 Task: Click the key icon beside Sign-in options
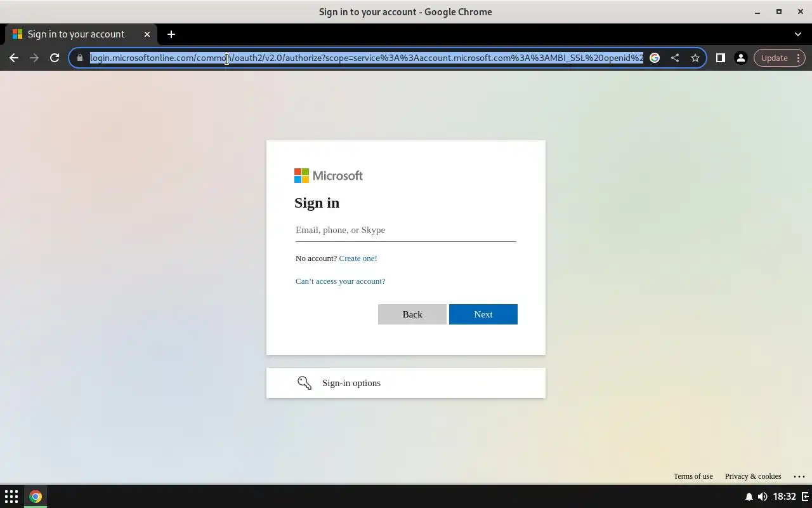(304, 383)
